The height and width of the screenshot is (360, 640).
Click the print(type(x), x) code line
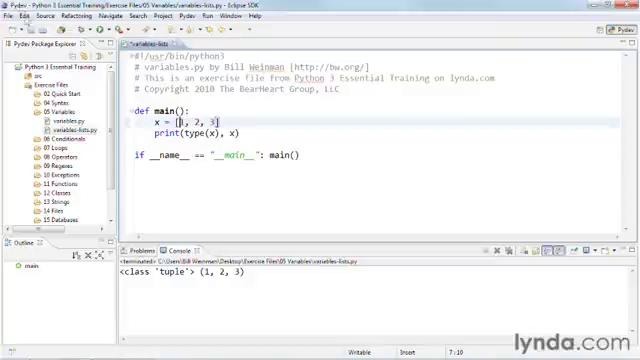pyautogui.click(x=196, y=133)
